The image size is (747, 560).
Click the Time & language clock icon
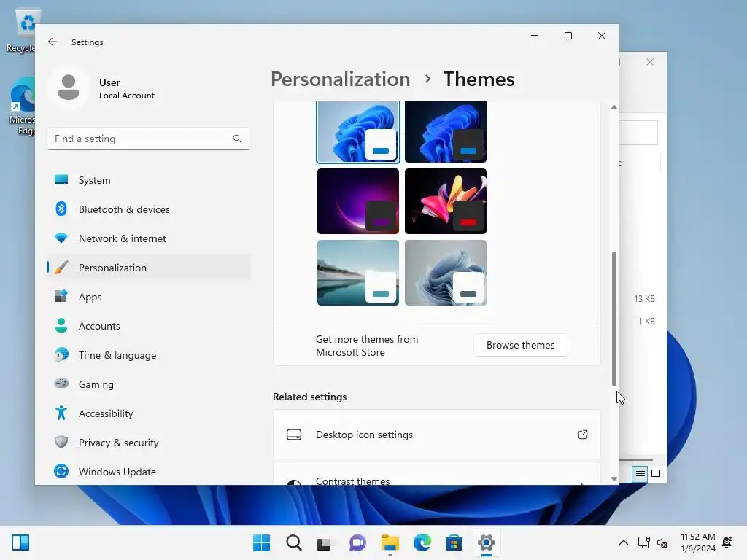(x=61, y=355)
